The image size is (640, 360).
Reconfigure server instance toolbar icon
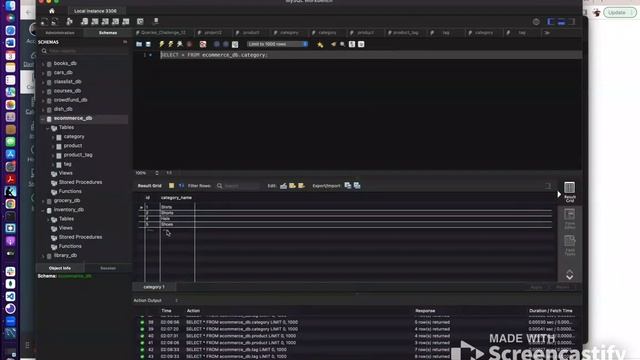[156, 21]
